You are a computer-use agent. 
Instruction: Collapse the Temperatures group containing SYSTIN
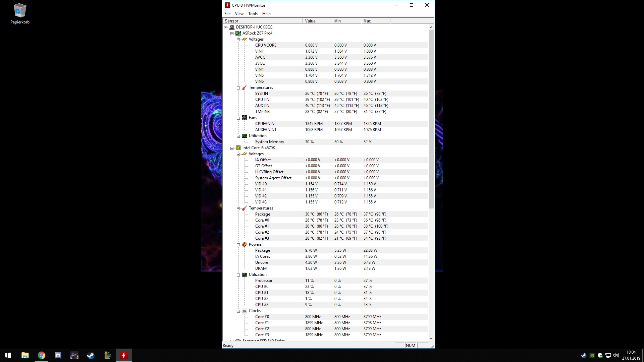pos(238,88)
